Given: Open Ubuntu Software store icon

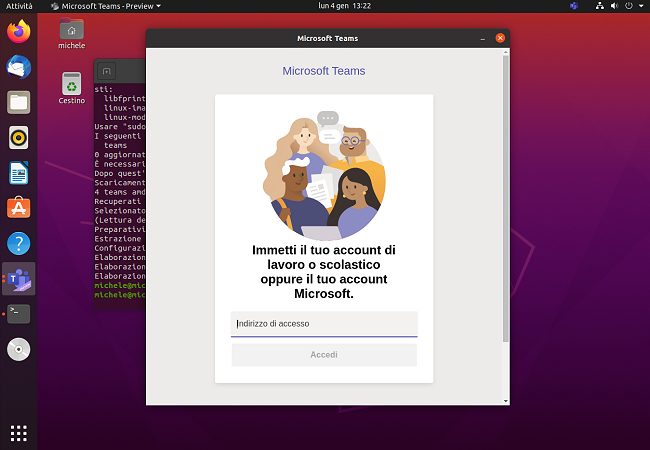Looking at the screenshot, I should [x=19, y=208].
